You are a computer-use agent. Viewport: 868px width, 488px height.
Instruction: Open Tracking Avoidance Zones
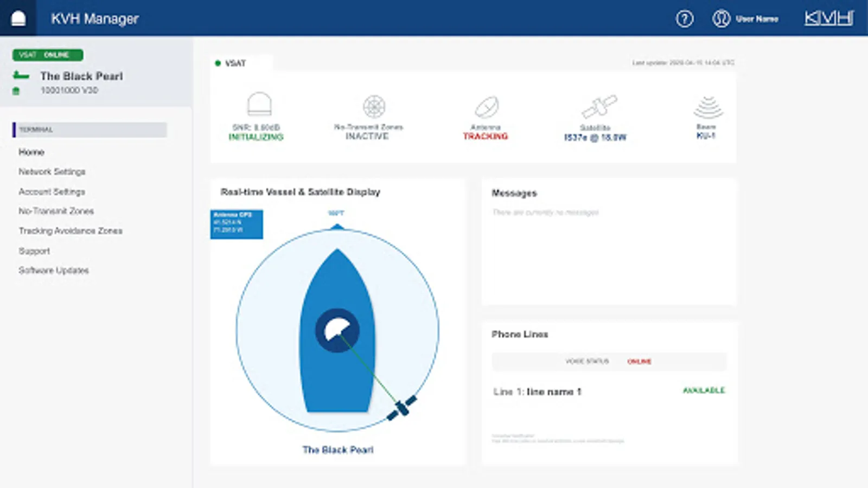(x=71, y=231)
